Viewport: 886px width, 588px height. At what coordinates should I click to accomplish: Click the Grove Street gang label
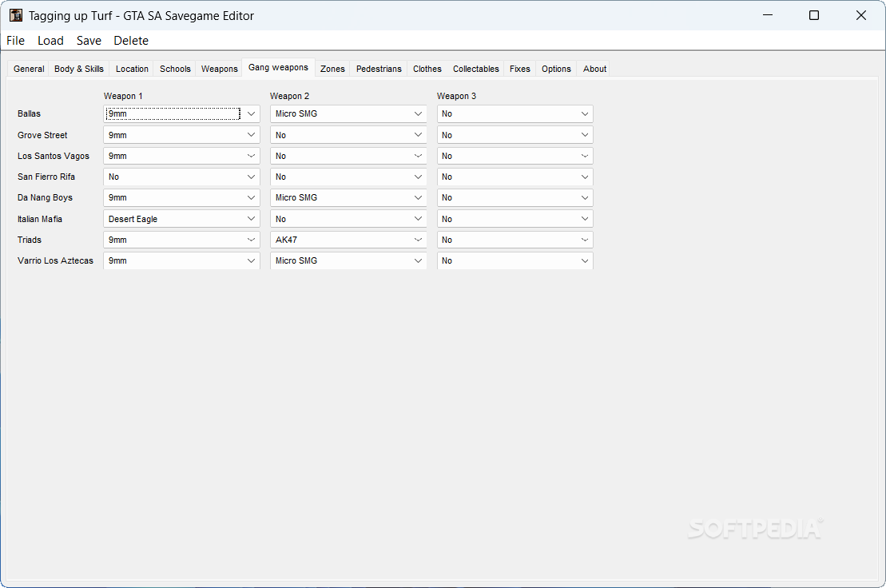42,135
